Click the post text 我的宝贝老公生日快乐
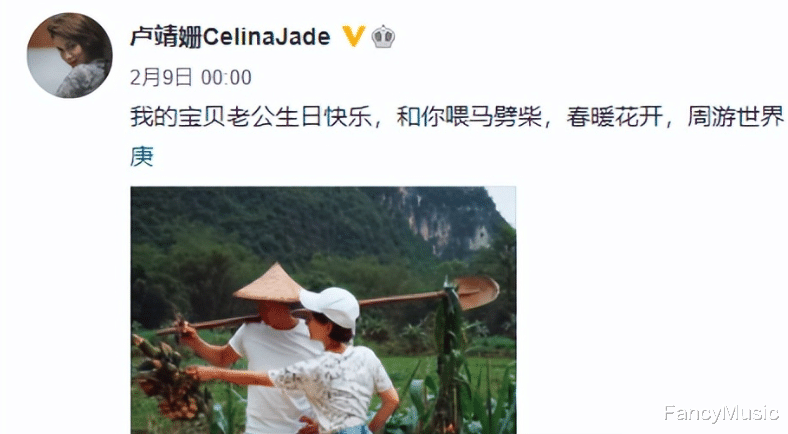 pyautogui.click(x=251, y=117)
